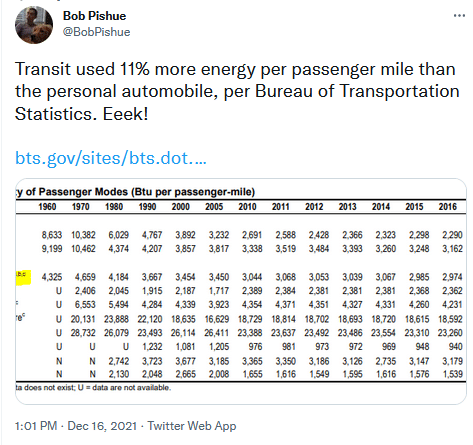Screen dimensions: 473x445
Task: Click the 1:01 PM Dec 16, 2021 timestamp
Action: (x=76, y=426)
